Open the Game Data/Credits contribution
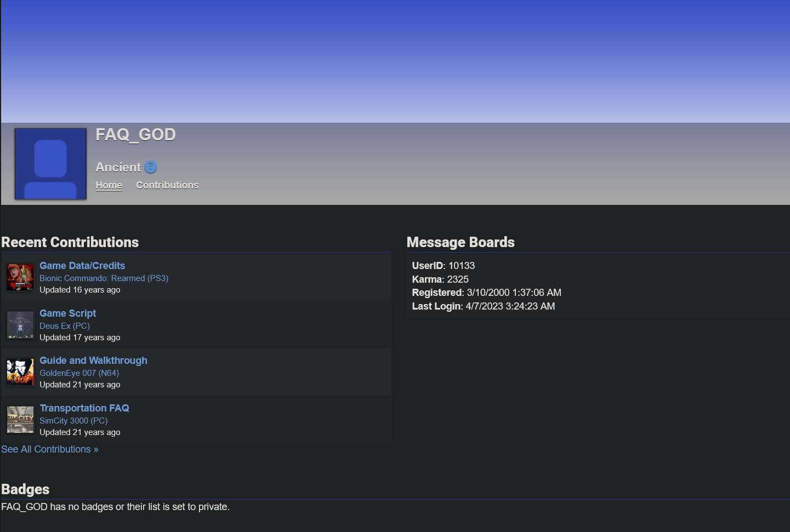Viewport: 790px width, 532px height. 82,266
